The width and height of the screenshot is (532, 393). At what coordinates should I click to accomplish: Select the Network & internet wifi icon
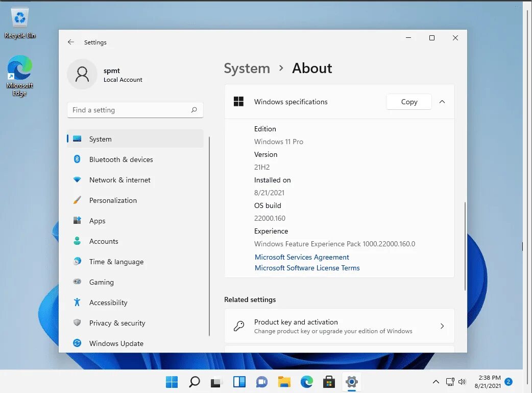click(77, 180)
